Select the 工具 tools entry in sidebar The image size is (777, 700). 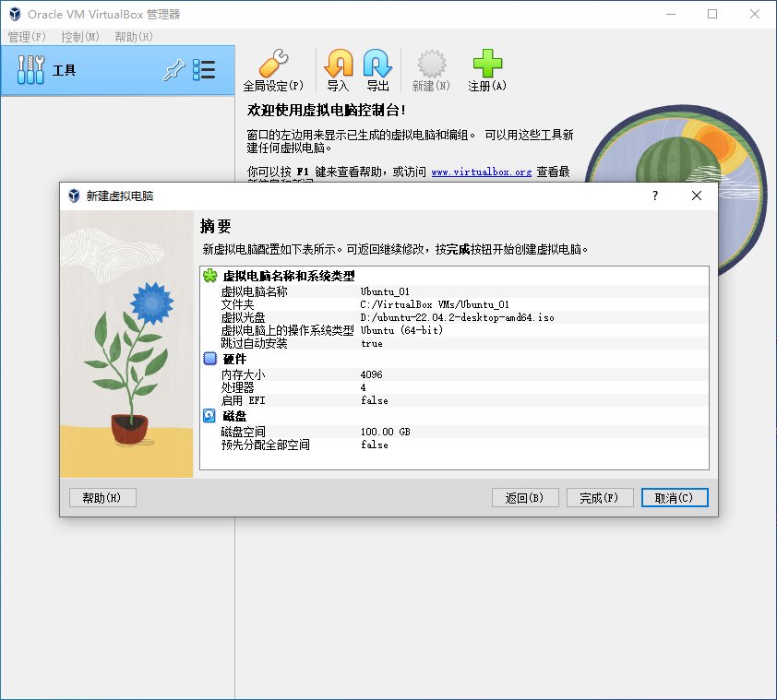coord(117,70)
